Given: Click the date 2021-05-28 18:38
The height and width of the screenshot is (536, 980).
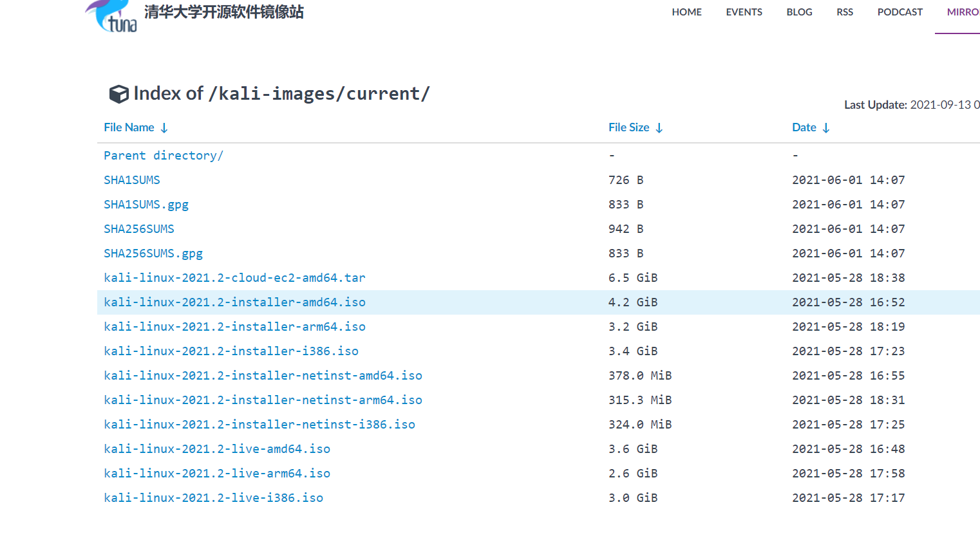Looking at the screenshot, I should pyautogui.click(x=849, y=278).
